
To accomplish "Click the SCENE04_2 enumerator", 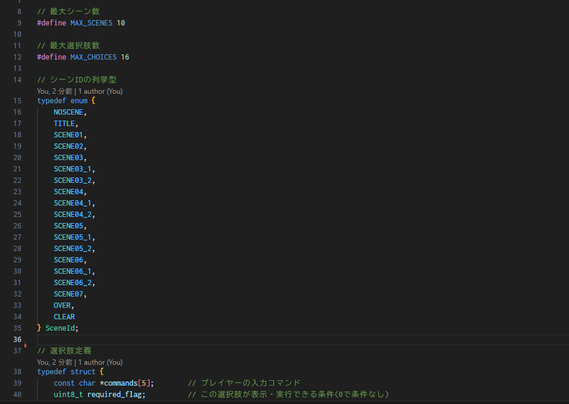I will point(73,215).
